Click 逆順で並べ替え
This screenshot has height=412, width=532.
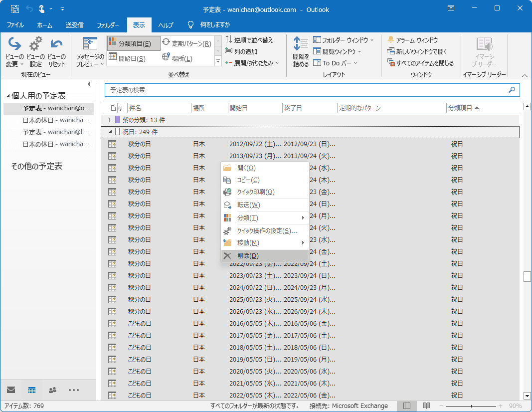pyautogui.click(x=249, y=40)
